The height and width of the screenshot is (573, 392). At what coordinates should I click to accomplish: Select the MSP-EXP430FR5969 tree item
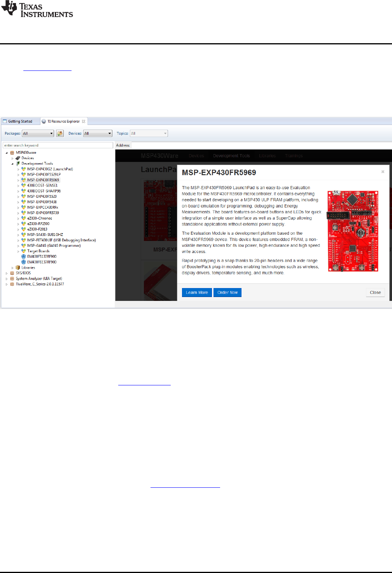pos(43,180)
